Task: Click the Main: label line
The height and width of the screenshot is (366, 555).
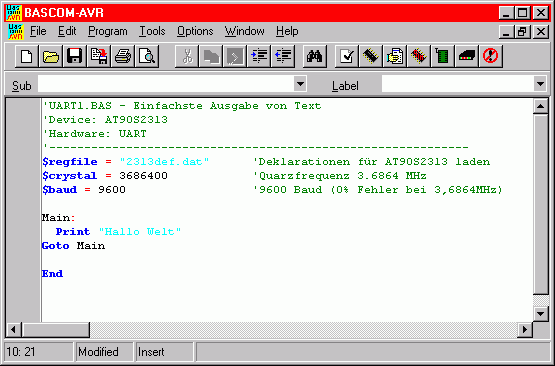Action: (58, 218)
